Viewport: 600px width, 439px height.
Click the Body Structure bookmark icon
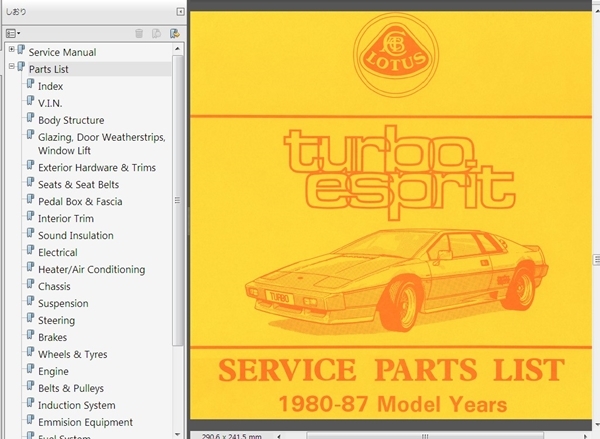30,118
